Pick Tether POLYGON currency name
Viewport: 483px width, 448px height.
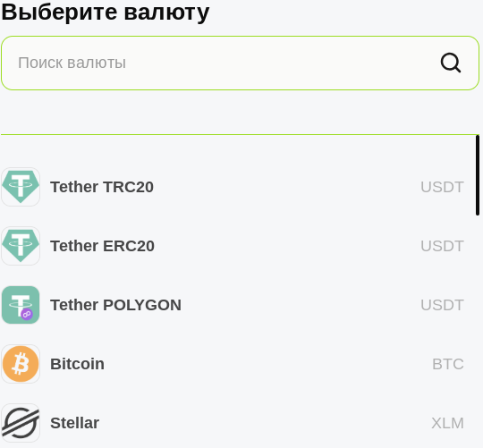click(115, 305)
